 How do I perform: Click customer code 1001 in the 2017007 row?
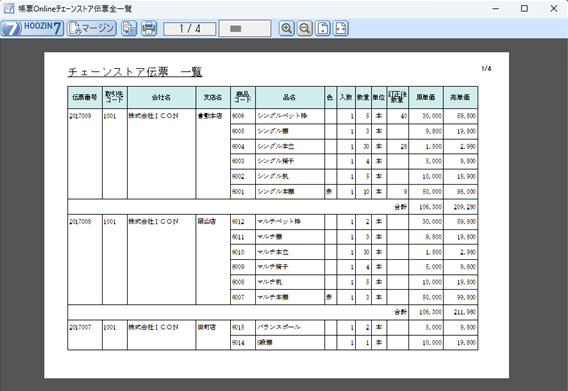coord(109,327)
